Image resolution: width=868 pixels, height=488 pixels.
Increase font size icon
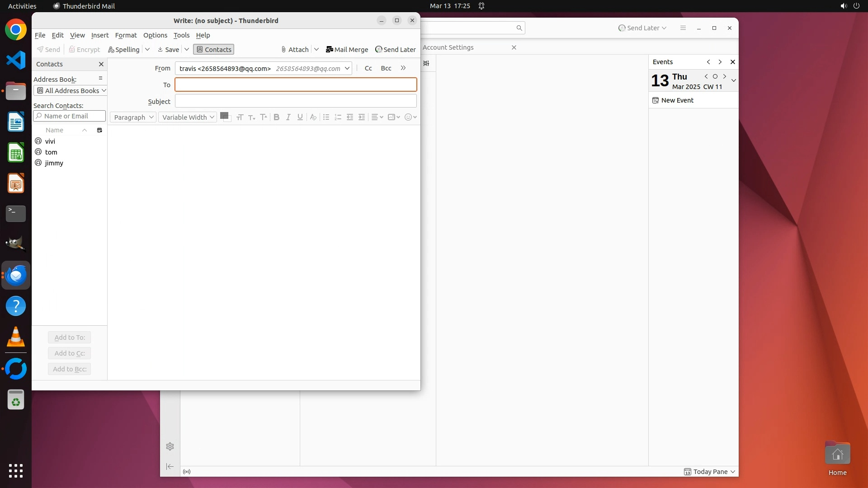pos(264,117)
